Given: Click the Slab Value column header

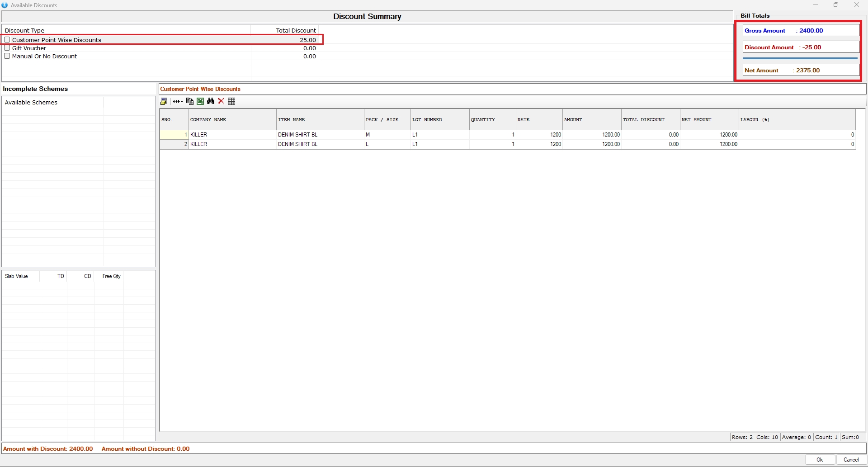Looking at the screenshot, I should pos(17,276).
